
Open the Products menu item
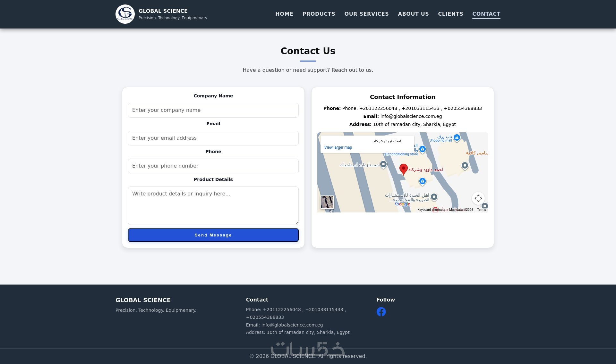[x=319, y=14]
